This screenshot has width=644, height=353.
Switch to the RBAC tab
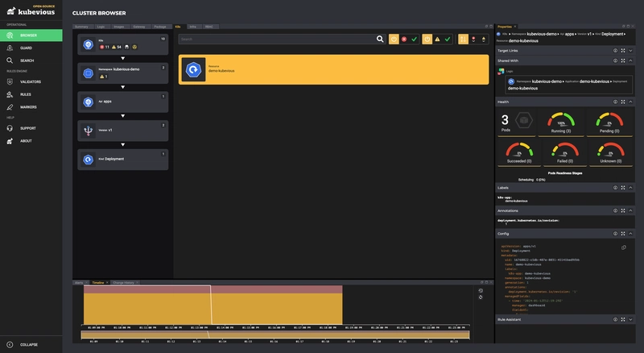pos(208,27)
